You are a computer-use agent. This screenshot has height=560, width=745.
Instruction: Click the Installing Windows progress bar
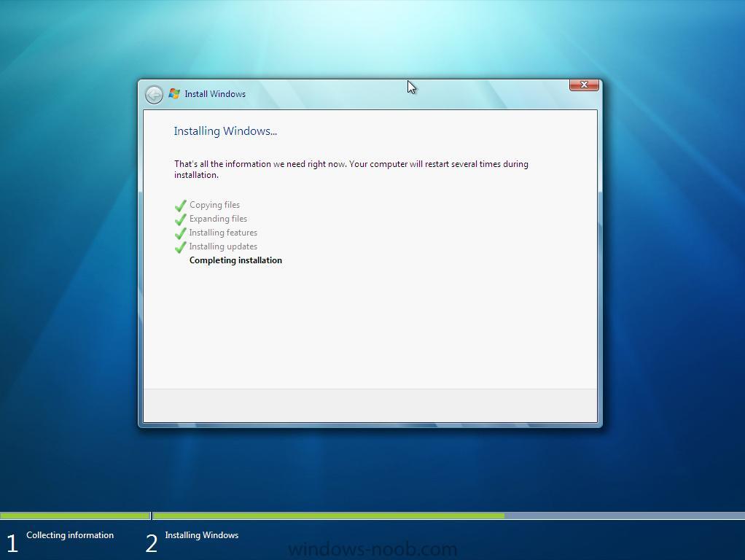(x=448, y=516)
